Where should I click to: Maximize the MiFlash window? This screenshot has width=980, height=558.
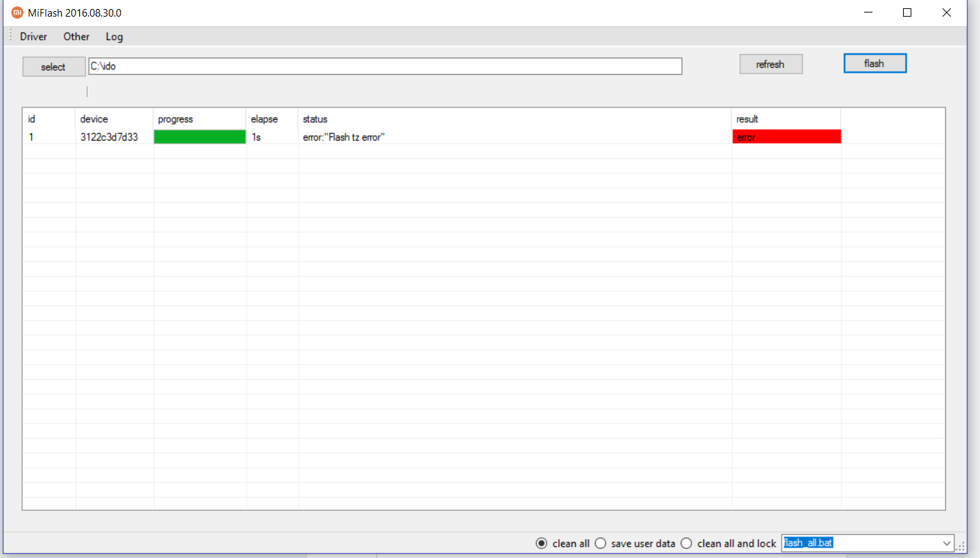[907, 12]
